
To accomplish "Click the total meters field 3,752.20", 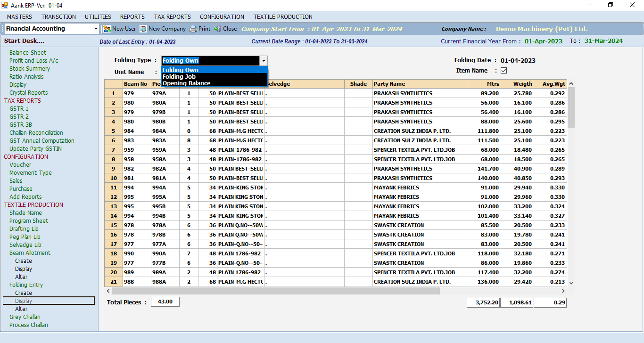I will click(483, 303).
